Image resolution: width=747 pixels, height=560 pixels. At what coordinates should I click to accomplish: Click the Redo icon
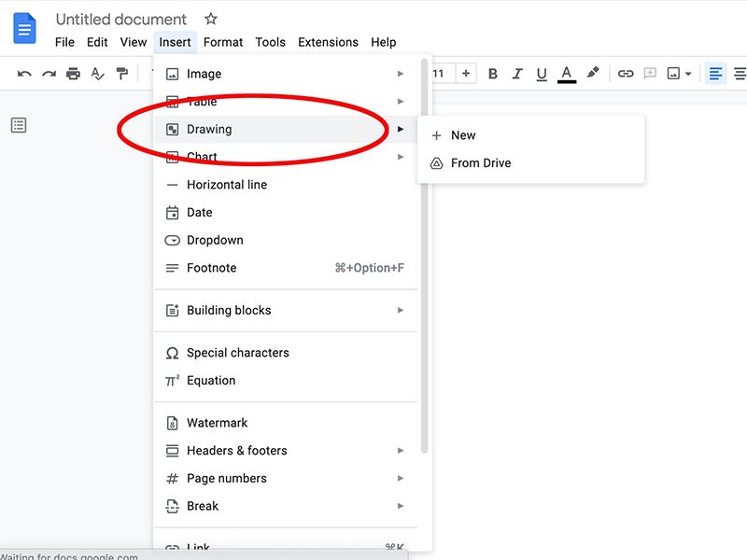(x=49, y=74)
